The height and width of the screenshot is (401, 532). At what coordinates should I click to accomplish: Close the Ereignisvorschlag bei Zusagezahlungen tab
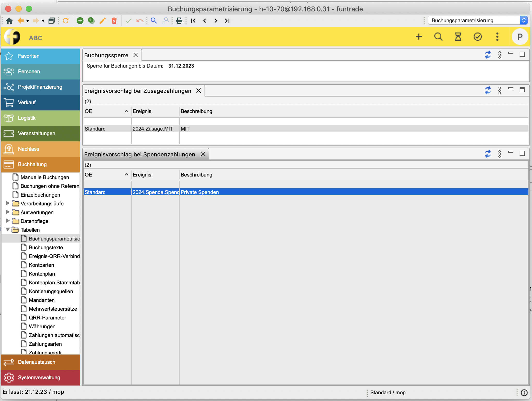click(199, 91)
